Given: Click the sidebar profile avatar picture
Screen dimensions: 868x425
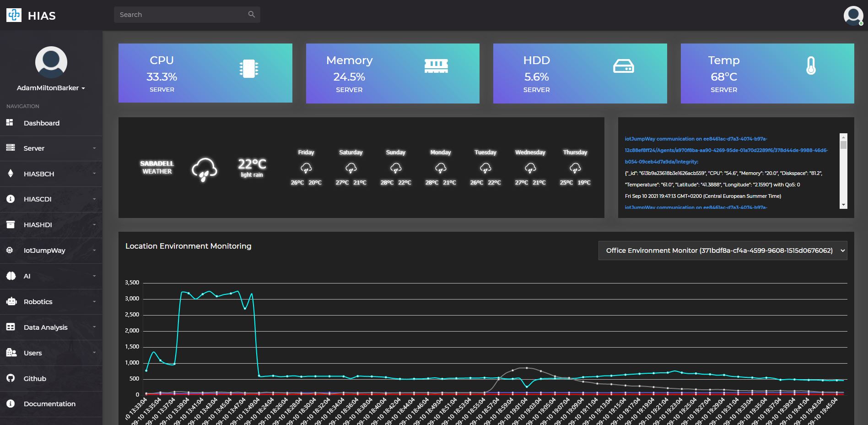Looking at the screenshot, I should 51,62.
